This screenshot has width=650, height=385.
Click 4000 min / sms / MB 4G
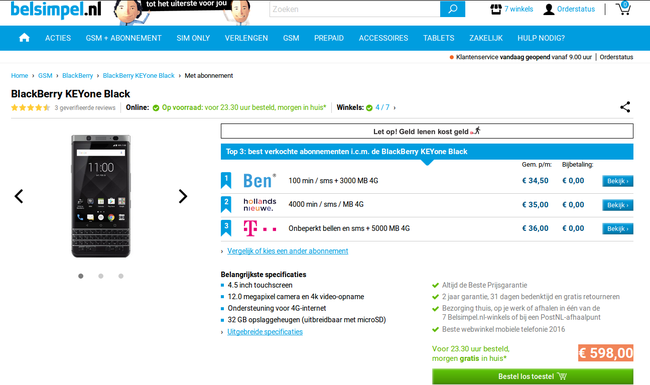pyautogui.click(x=326, y=204)
